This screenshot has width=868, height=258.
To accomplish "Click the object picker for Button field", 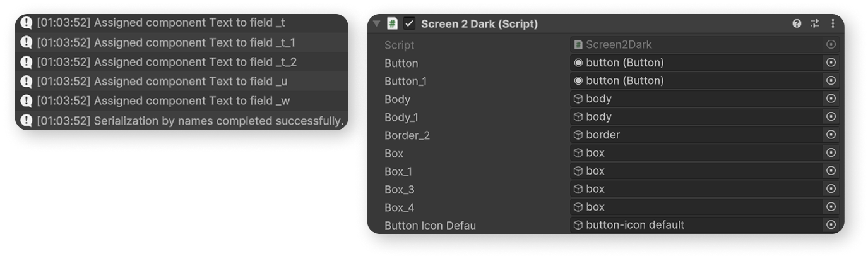I will [831, 63].
